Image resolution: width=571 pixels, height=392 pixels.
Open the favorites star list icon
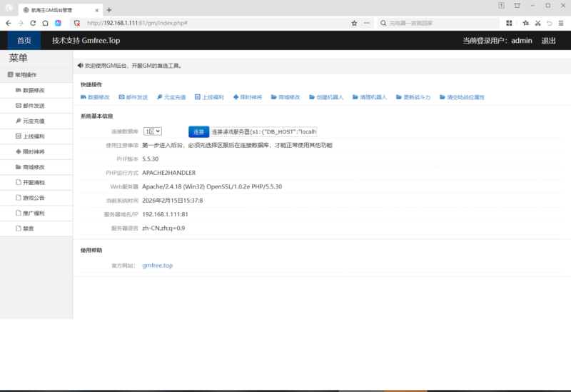pyautogui.click(x=525, y=23)
